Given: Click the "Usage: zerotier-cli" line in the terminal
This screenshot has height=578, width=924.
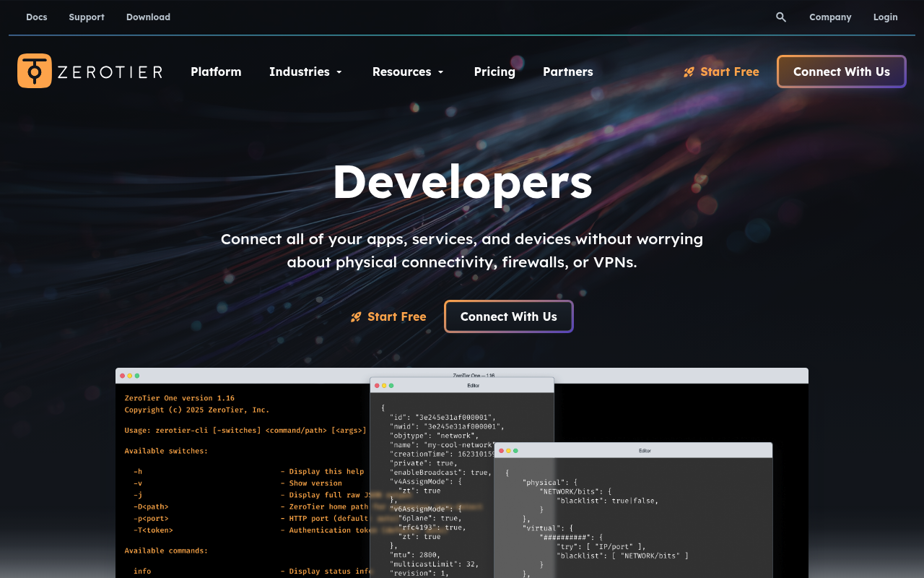Looking at the screenshot, I should click(x=245, y=431).
